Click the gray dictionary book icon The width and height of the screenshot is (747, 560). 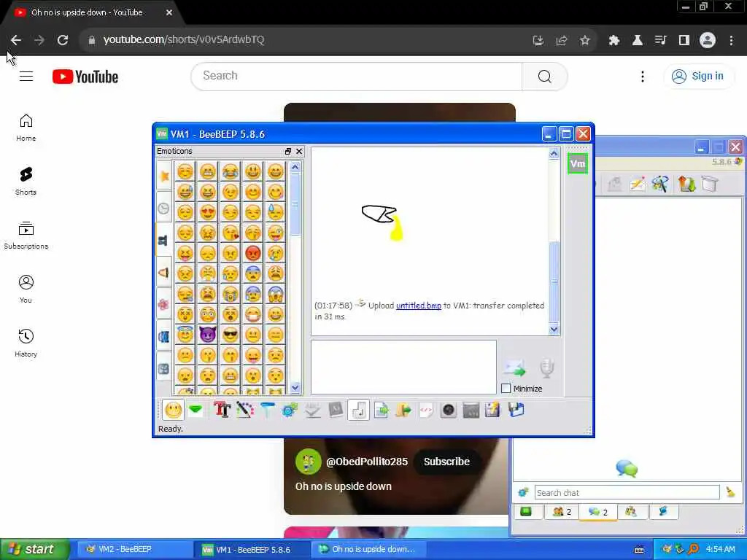click(336, 410)
